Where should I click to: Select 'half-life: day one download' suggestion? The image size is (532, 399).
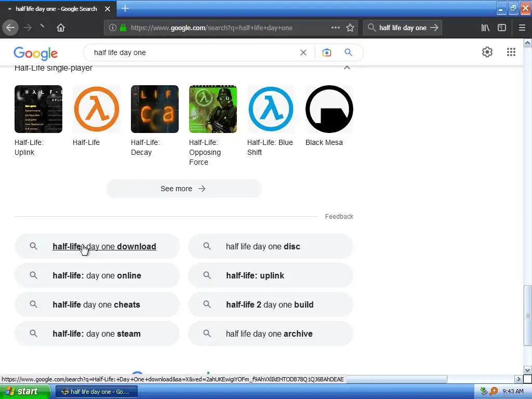point(97,246)
